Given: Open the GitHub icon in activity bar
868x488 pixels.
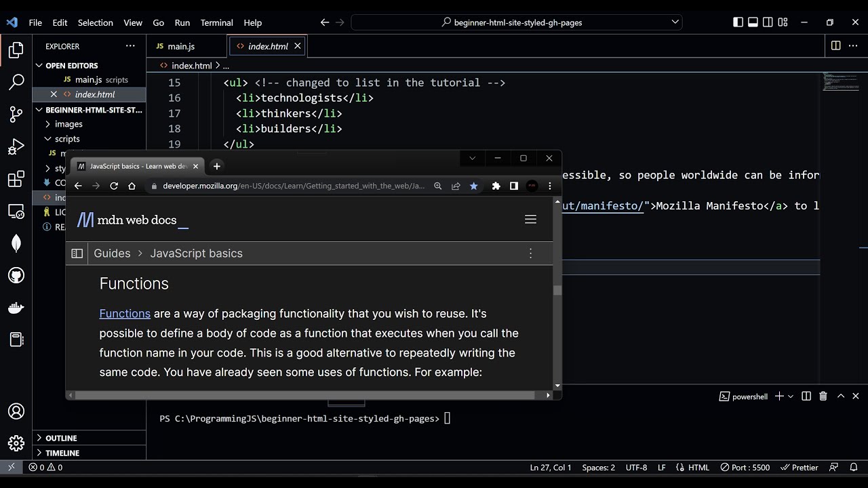Looking at the screenshot, I should click(x=16, y=276).
